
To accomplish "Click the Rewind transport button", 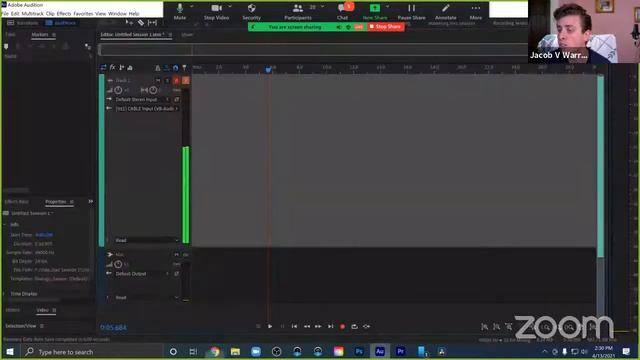I will point(307,327).
